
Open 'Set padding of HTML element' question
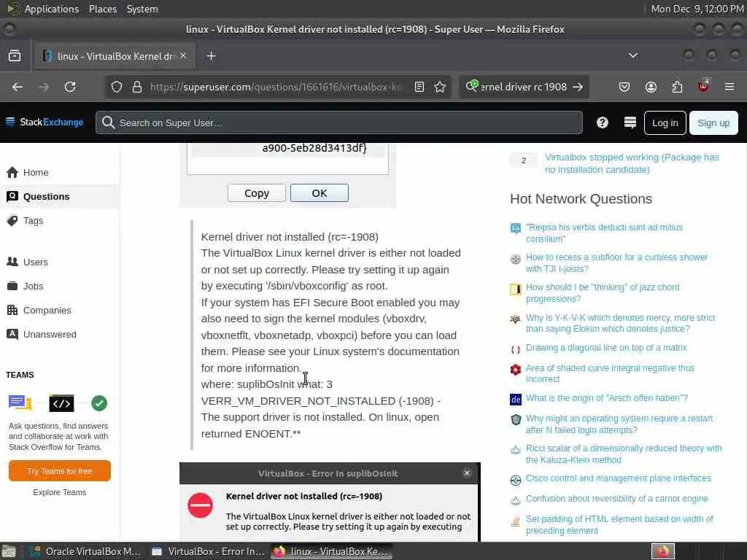point(619,525)
